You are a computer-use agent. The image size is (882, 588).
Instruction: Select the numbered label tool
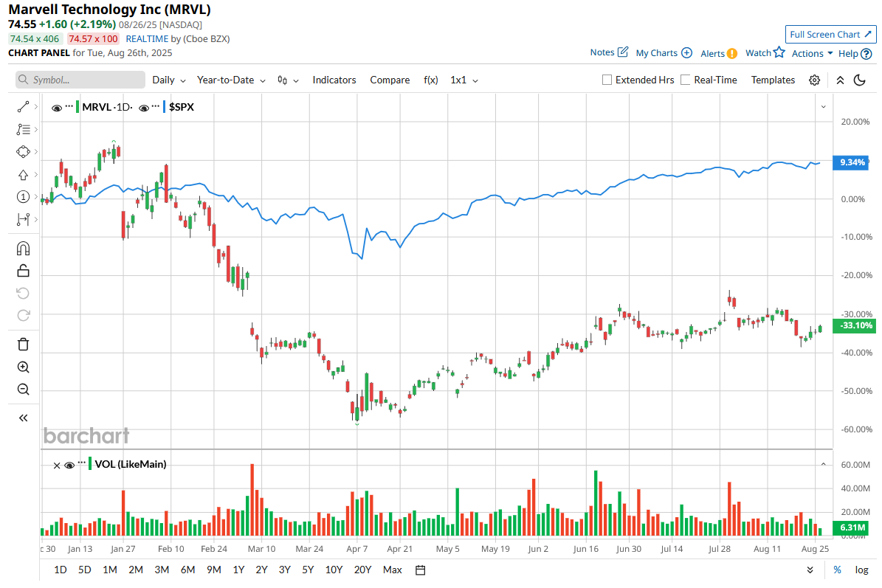[x=23, y=197]
